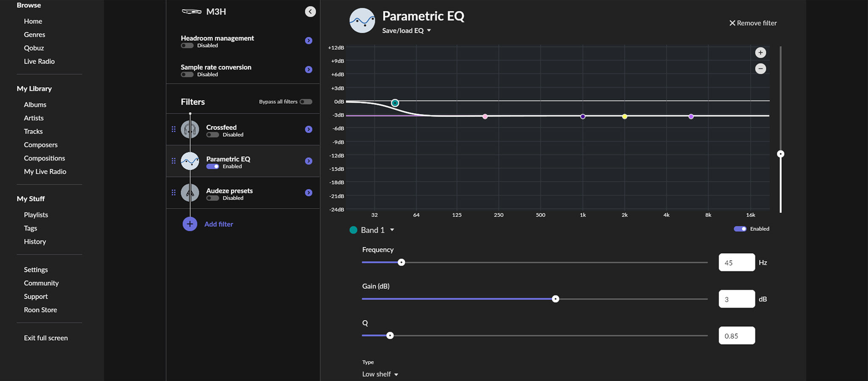The width and height of the screenshot is (868, 381).
Task: Open Audeze presets settings arrow
Action: [x=309, y=193]
